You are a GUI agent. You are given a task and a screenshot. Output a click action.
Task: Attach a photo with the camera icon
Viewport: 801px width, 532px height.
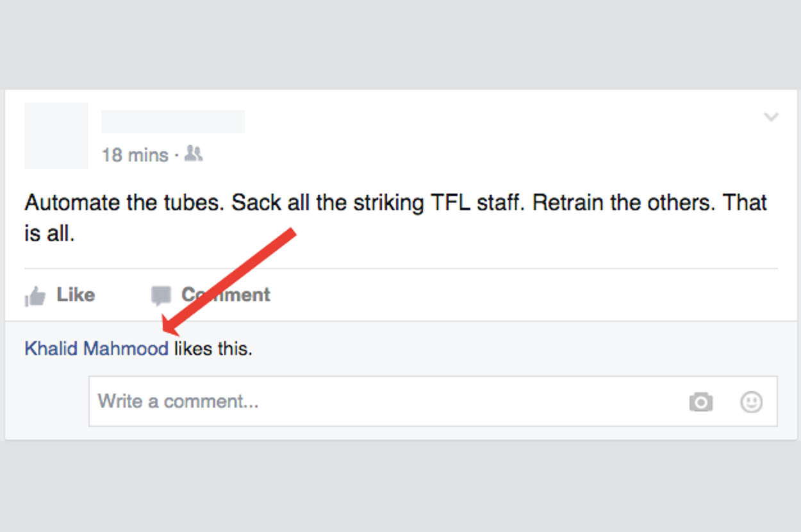pyautogui.click(x=700, y=402)
